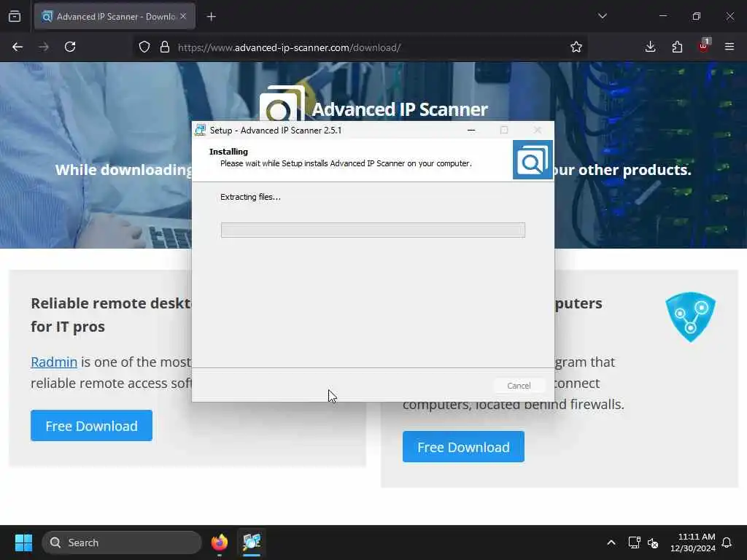Viewport: 747px width, 560px height.
Task: Click the blue shield network product icon
Action: click(x=690, y=316)
